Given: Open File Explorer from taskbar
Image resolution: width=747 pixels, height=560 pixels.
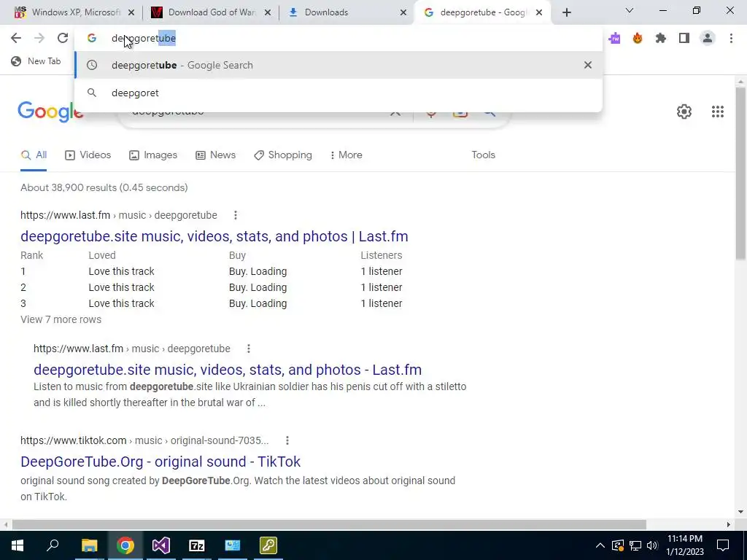Looking at the screenshot, I should 89,545.
